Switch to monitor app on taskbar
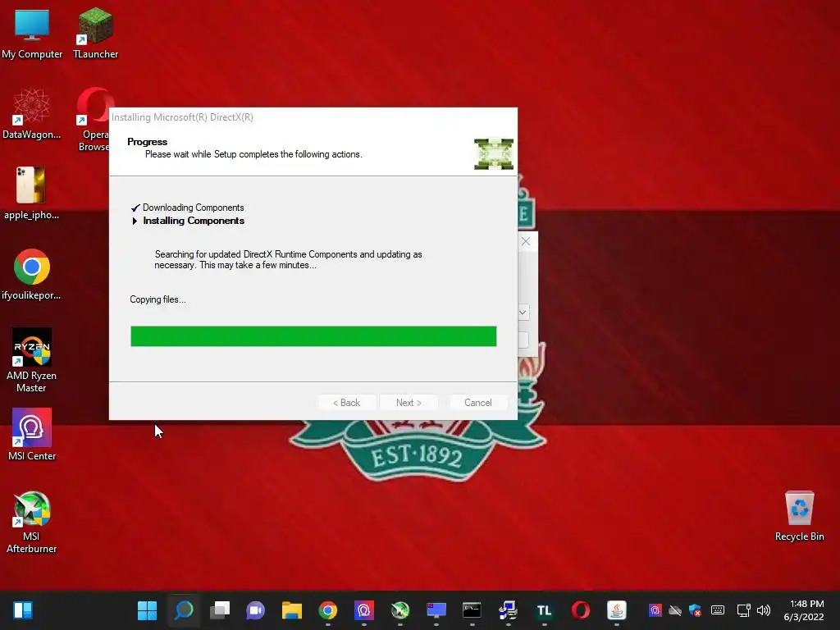 pos(436,610)
